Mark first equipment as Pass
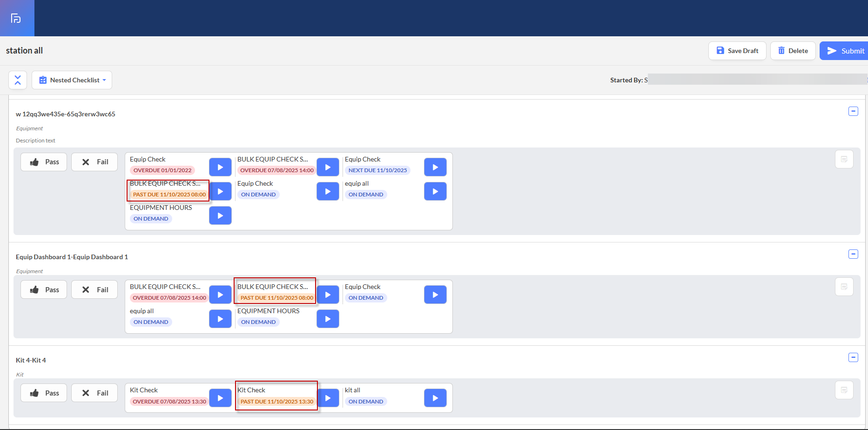Image resolution: width=868 pixels, height=430 pixels. point(44,162)
